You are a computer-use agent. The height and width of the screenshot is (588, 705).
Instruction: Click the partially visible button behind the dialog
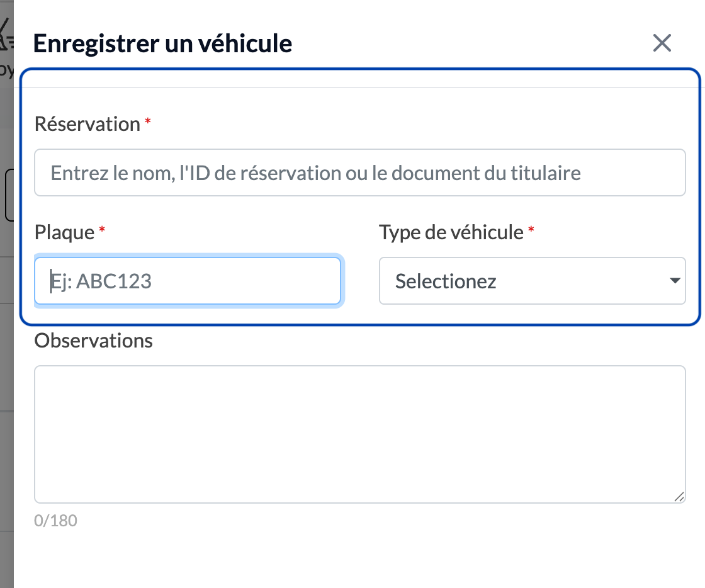[9, 195]
